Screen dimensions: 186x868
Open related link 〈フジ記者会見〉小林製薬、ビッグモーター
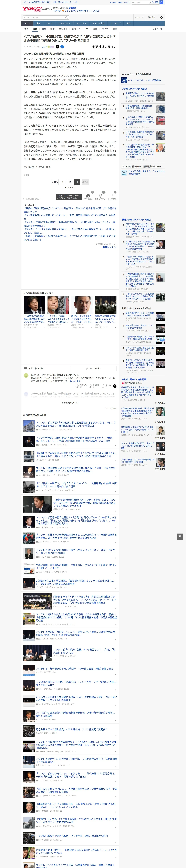(69, 217)
